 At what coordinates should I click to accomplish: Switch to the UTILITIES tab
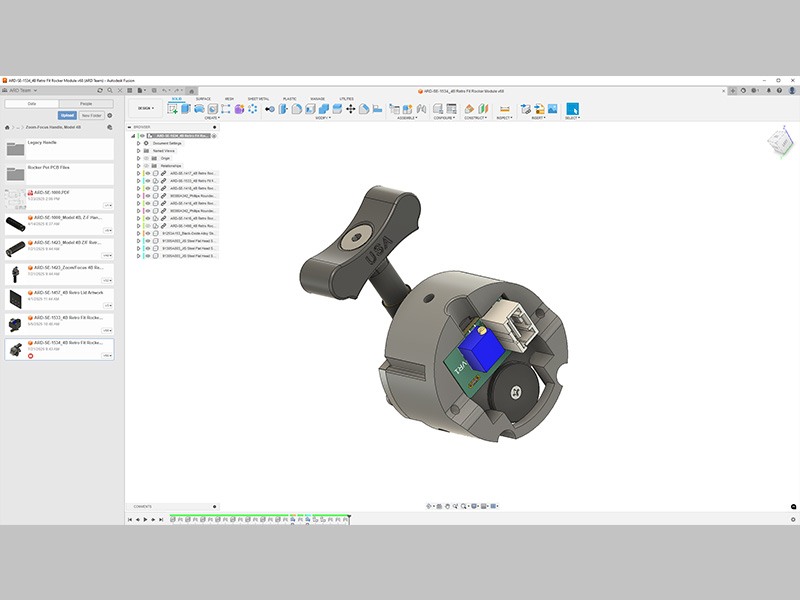point(346,98)
